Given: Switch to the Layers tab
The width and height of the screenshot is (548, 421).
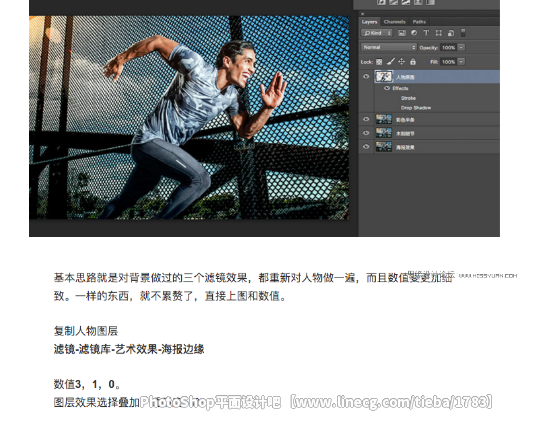Looking at the screenshot, I should tap(369, 22).
